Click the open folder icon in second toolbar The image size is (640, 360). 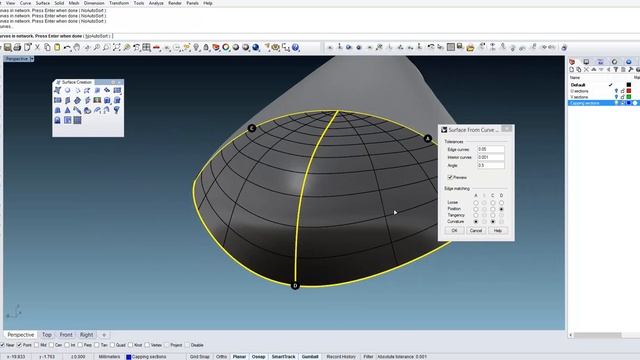470,48
